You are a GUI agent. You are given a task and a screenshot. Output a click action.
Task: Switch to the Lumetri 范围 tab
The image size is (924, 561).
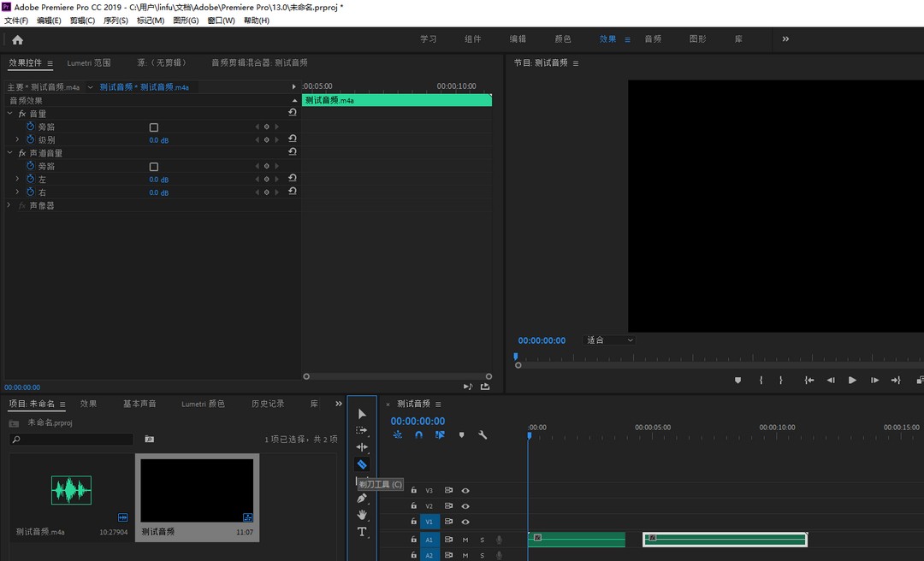pyautogui.click(x=89, y=62)
